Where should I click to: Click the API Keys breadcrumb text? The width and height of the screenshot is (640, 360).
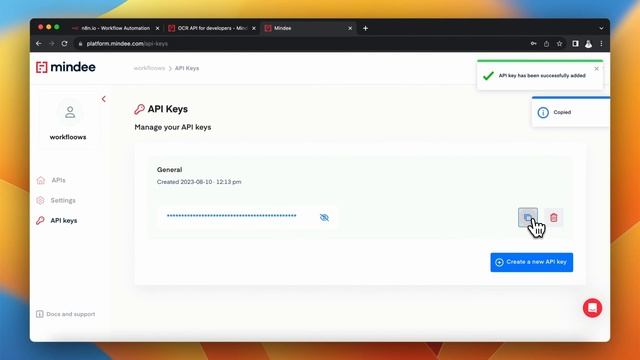coord(187,68)
